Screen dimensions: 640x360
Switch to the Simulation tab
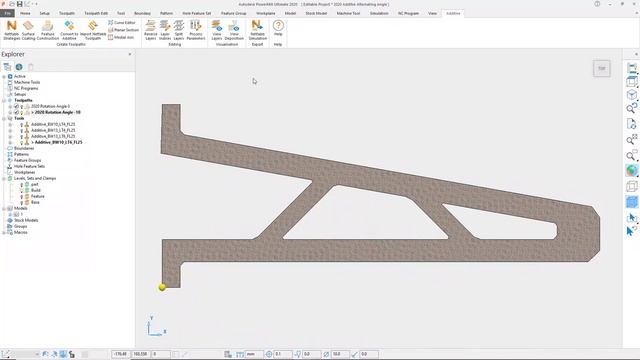click(x=379, y=13)
